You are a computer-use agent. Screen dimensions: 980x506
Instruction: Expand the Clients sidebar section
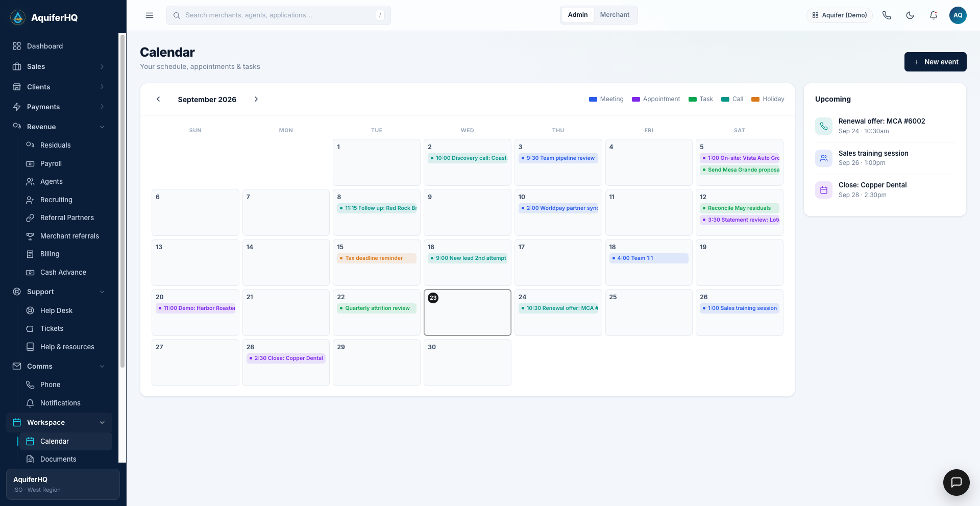pos(59,87)
